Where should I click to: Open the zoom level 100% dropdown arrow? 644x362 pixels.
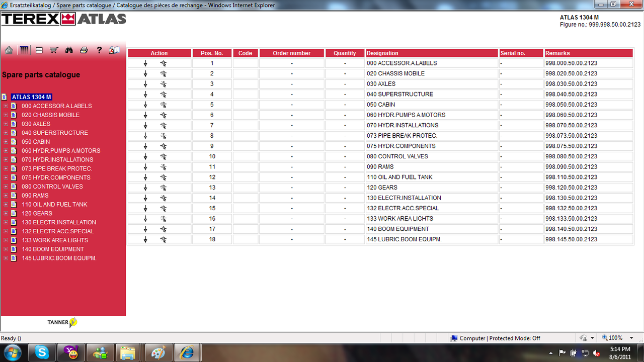click(x=632, y=338)
